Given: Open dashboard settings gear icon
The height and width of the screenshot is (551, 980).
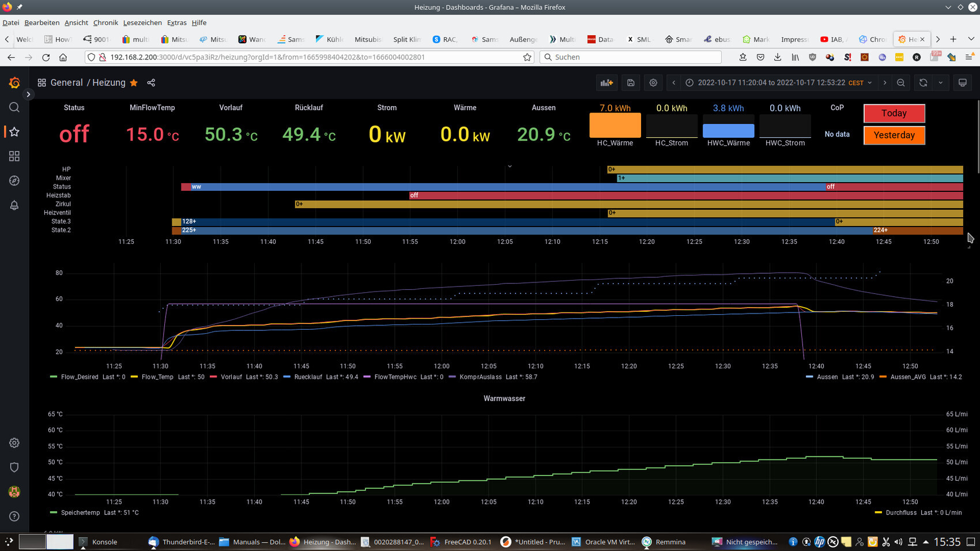Looking at the screenshot, I should click(653, 83).
